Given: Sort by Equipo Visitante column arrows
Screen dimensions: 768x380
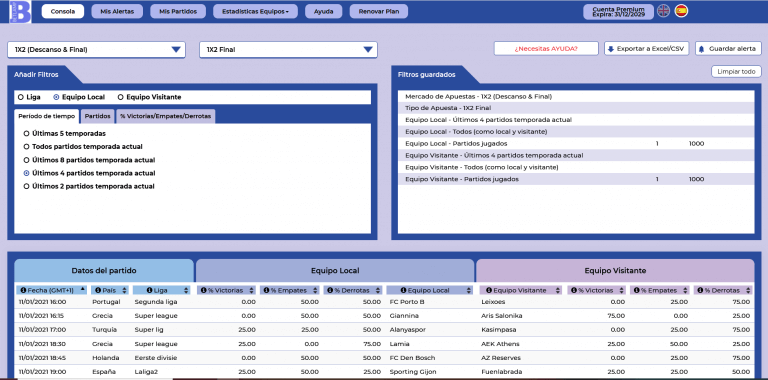Looking at the screenshot, I should tap(557, 290).
